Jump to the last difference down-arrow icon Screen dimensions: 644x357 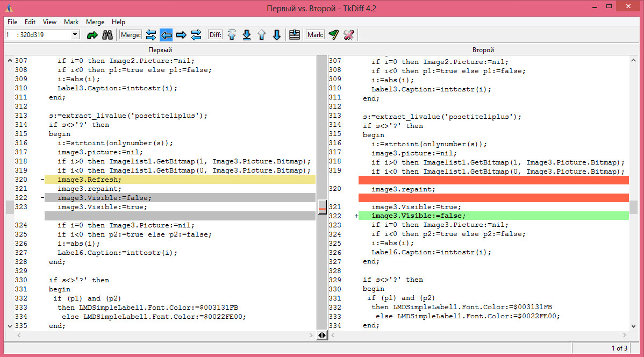247,34
